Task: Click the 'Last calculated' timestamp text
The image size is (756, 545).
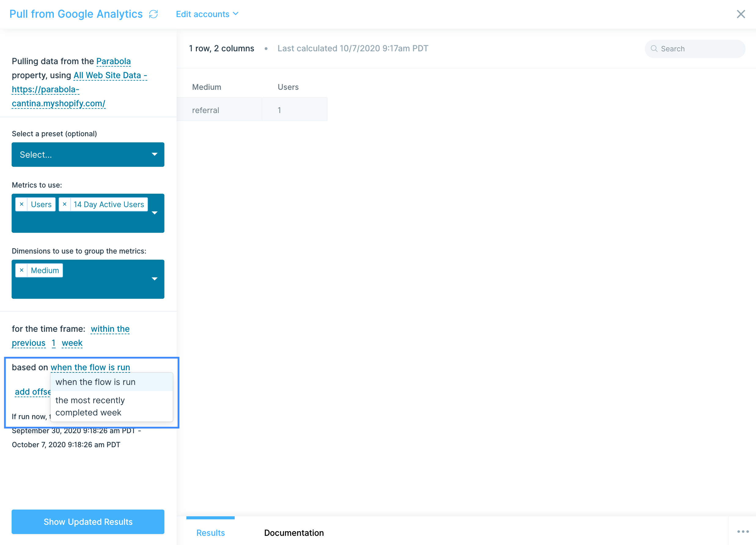Action: click(353, 48)
